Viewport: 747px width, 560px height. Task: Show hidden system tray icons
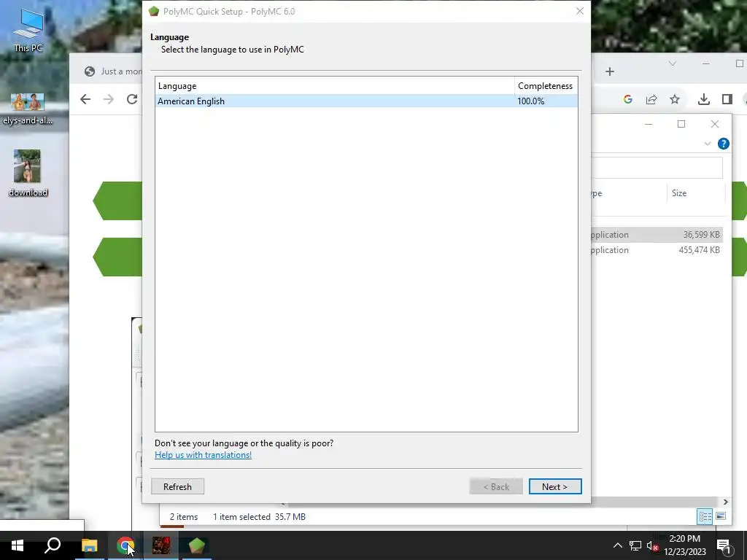617,545
